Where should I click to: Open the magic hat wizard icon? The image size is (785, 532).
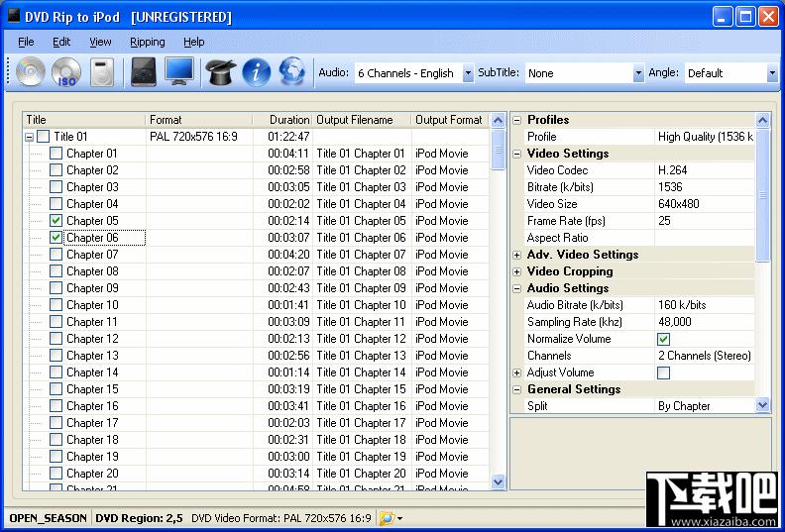click(x=220, y=72)
